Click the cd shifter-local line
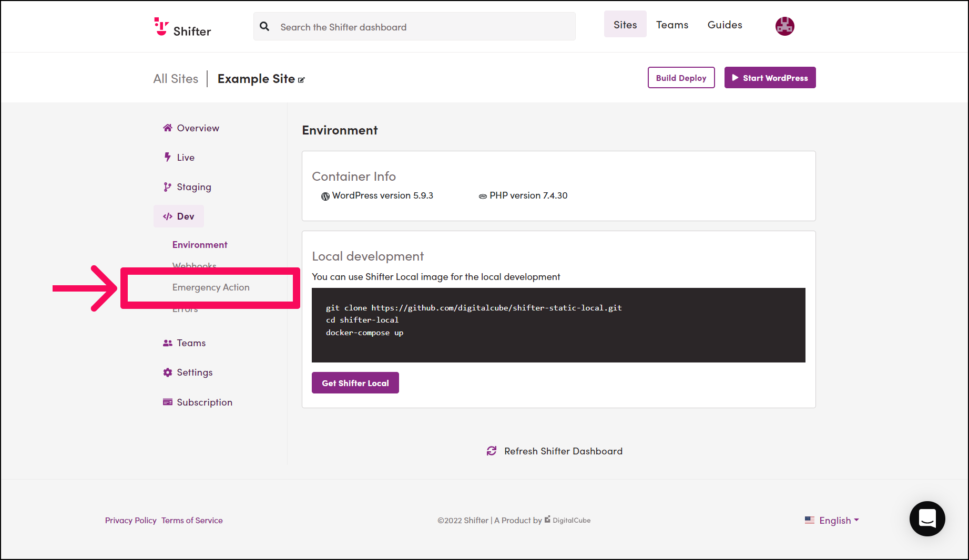Image resolution: width=969 pixels, height=560 pixels. click(x=362, y=320)
